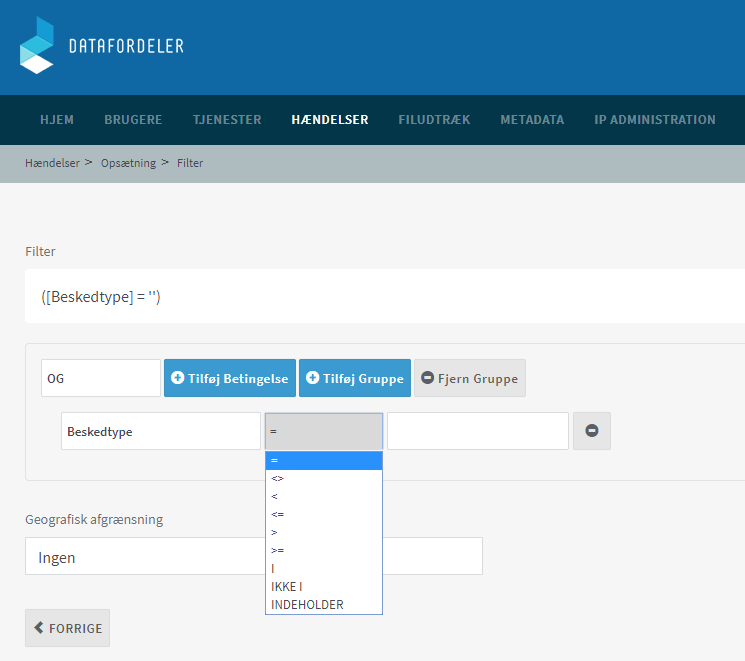
Task: Open the Tjenester navigation item
Action: tap(227, 120)
